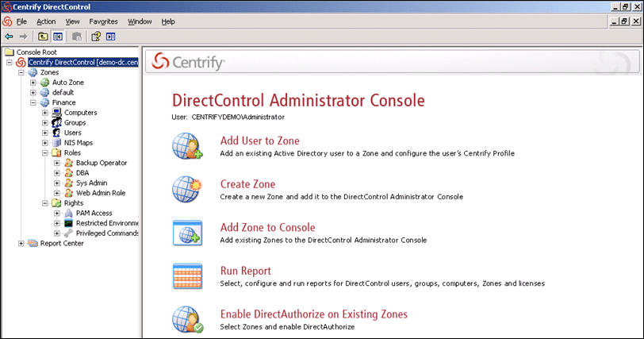Screen dimensions: 644x339
Task: Click the Backup Operator role icon
Action: [x=68, y=163]
